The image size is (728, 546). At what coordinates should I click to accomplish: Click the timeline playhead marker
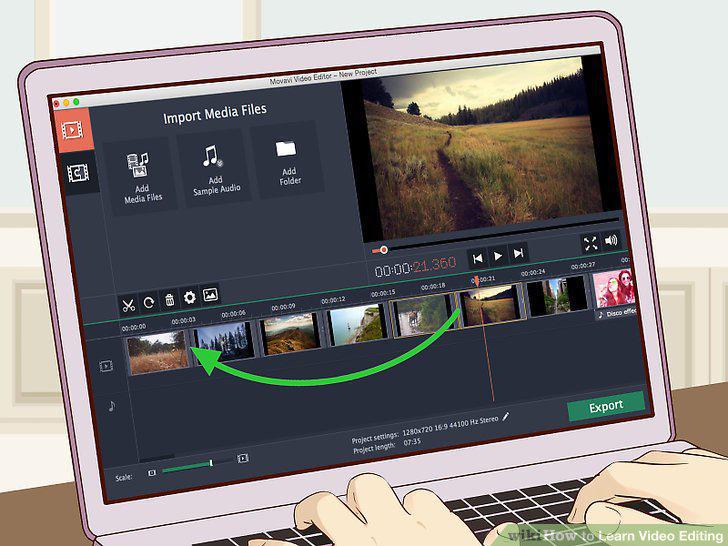(476, 281)
